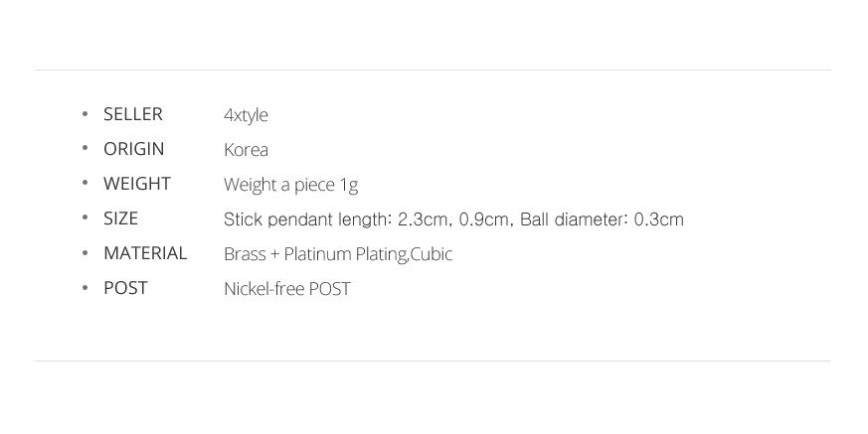
Task: Click the bullet beside SELLER
Action: point(85,113)
